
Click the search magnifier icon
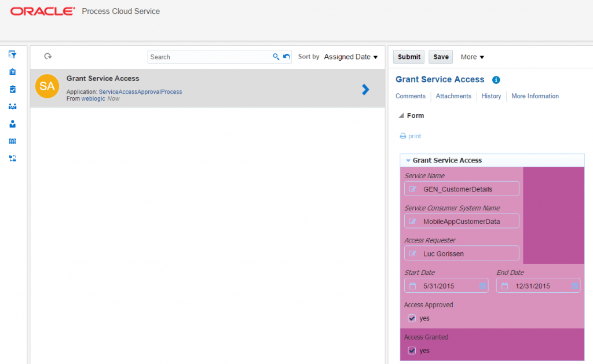click(x=276, y=57)
